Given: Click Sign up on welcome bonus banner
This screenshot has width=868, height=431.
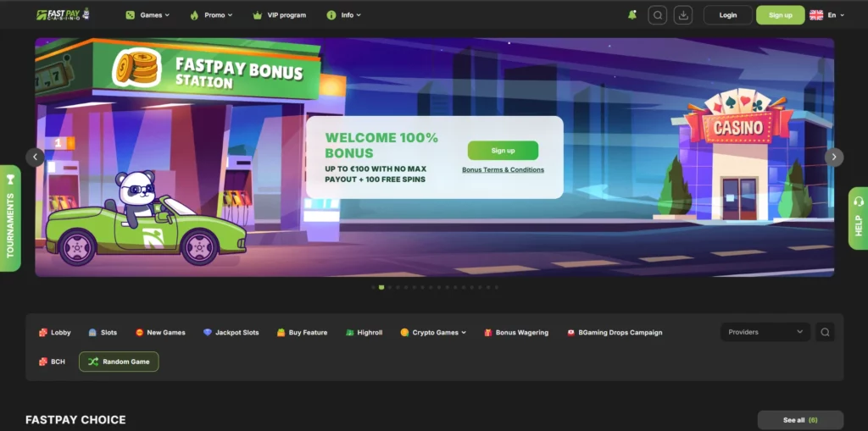Looking at the screenshot, I should click(x=503, y=151).
